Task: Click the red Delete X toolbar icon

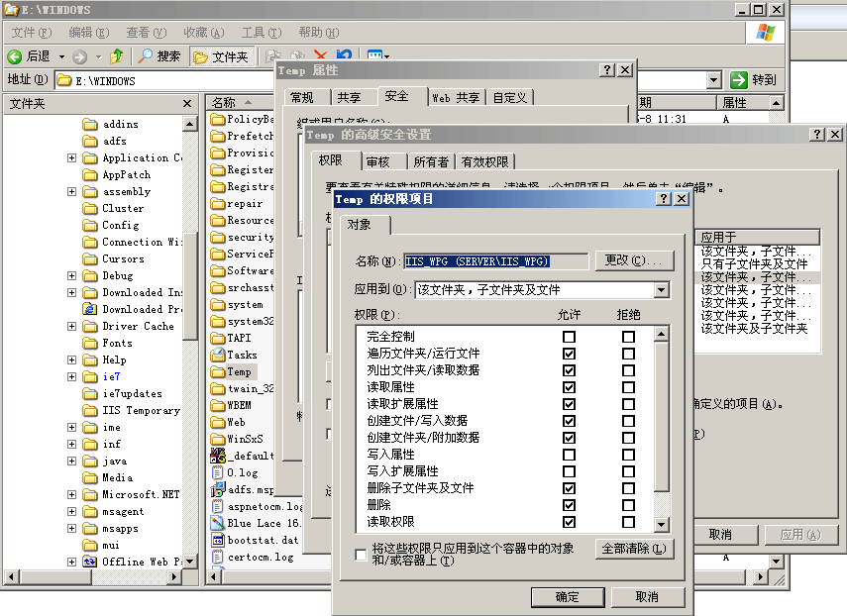Action: [320, 54]
